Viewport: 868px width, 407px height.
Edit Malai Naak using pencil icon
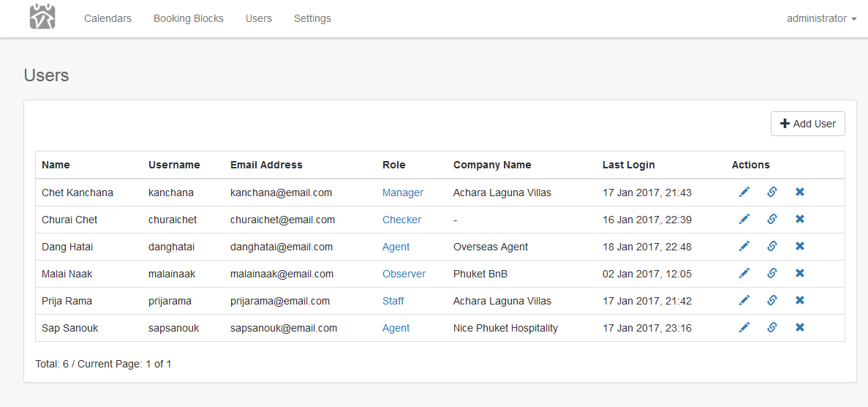tap(744, 274)
